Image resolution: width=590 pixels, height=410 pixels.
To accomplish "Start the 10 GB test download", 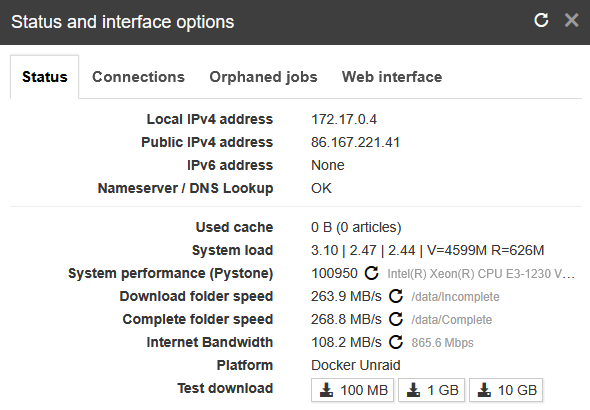I will point(506,390).
